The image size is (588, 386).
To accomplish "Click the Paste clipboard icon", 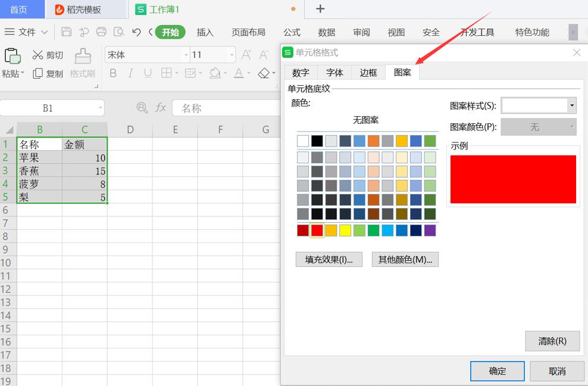I will pyautogui.click(x=12, y=57).
